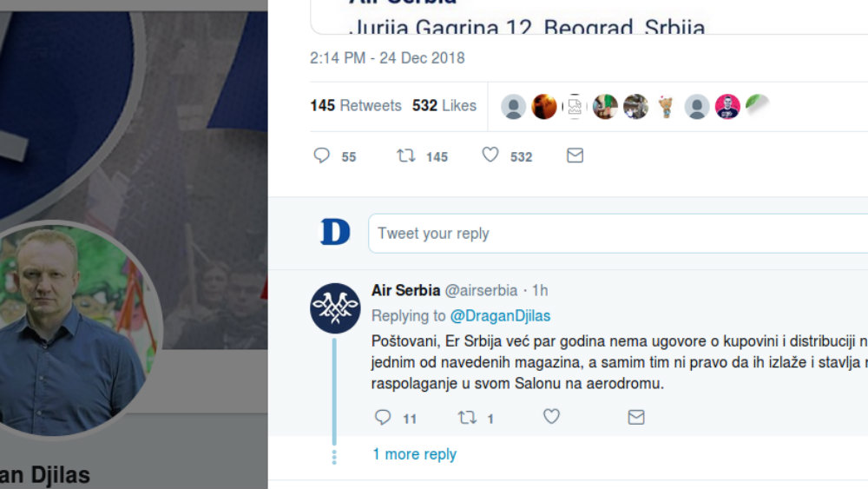
Task: Open the '1h' timestamp on Air Serbia reply
Action: click(x=540, y=290)
